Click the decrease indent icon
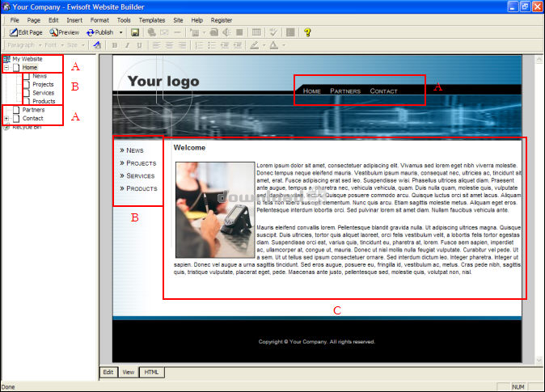Viewport: 545px width, 392px height. [225, 45]
